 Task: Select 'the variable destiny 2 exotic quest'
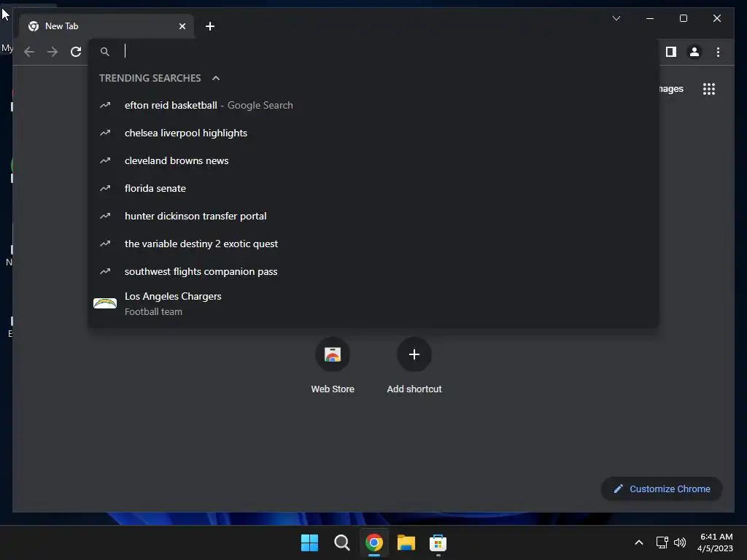(x=373, y=244)
